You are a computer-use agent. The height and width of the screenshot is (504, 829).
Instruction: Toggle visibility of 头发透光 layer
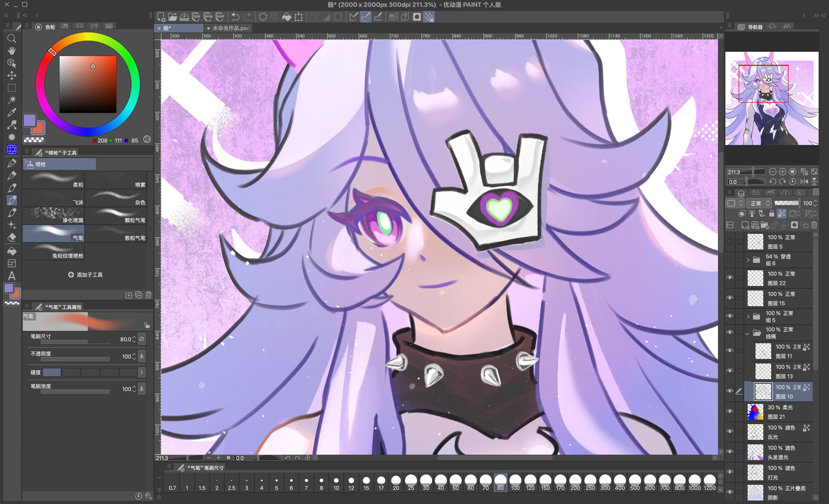tap(730, 451)
